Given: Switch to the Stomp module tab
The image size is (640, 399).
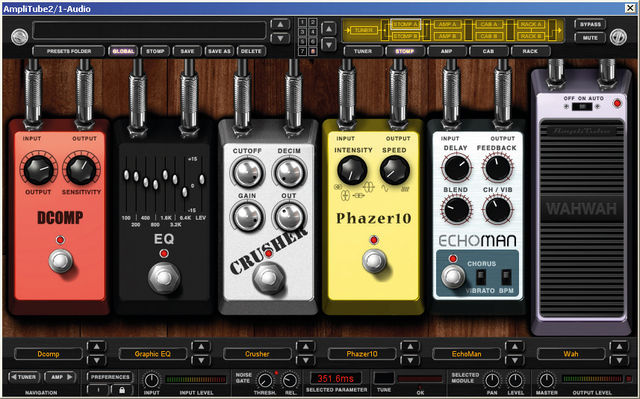Looking at the screenshot, I should coord(404,51).
